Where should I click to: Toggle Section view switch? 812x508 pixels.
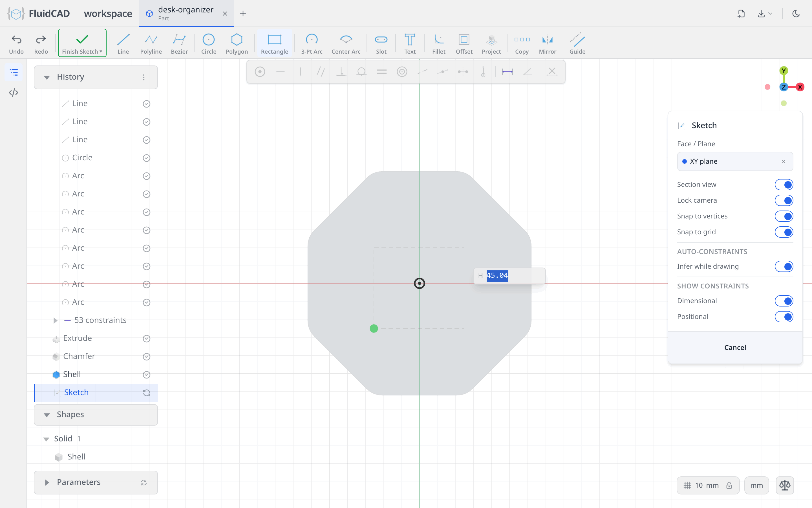coord(784,185)
